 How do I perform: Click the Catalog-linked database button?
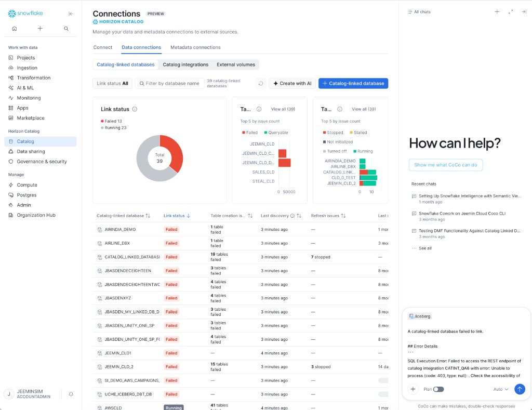point(353,84)
